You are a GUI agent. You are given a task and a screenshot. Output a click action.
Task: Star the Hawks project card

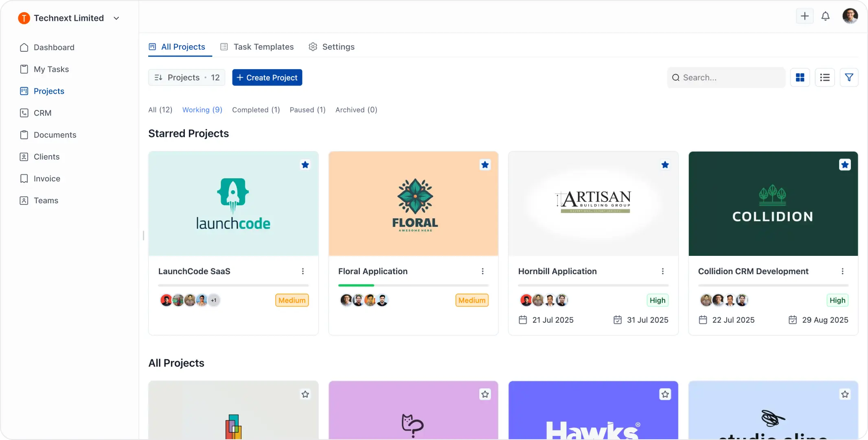tap(665, 394)
